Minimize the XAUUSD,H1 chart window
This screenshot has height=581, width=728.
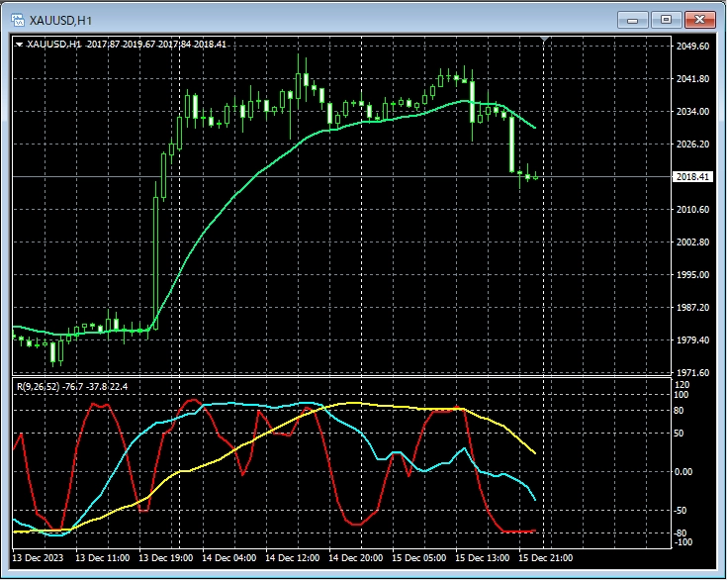pos(632,19)
